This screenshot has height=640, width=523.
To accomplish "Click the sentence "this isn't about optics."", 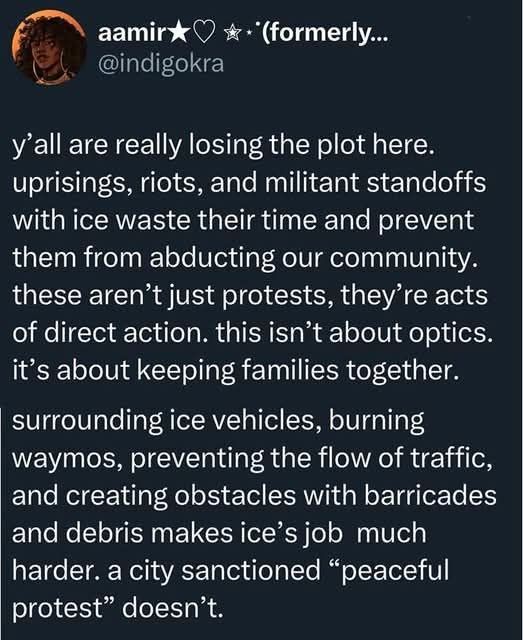I will [354, 333].
